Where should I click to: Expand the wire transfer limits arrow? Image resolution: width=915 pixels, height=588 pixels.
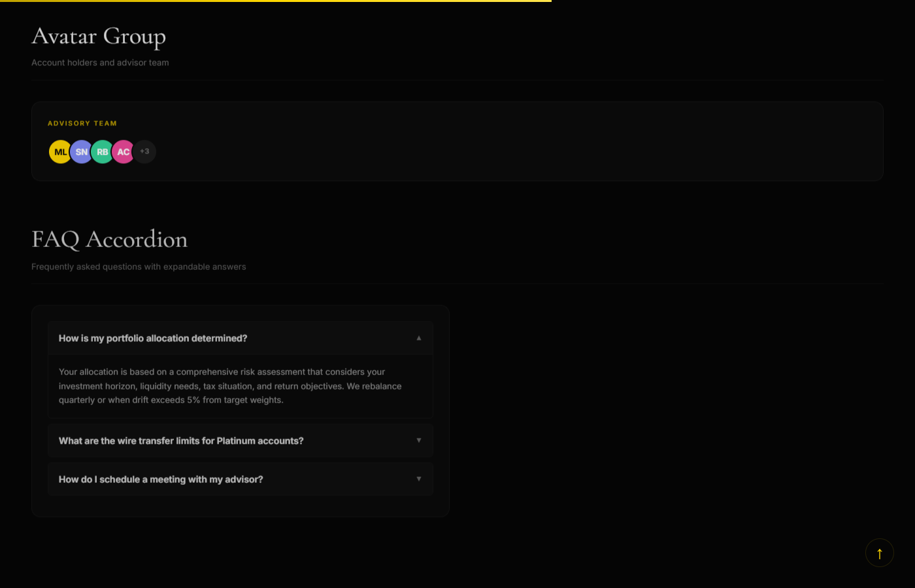pyautogui.click(x=419, y=440)
